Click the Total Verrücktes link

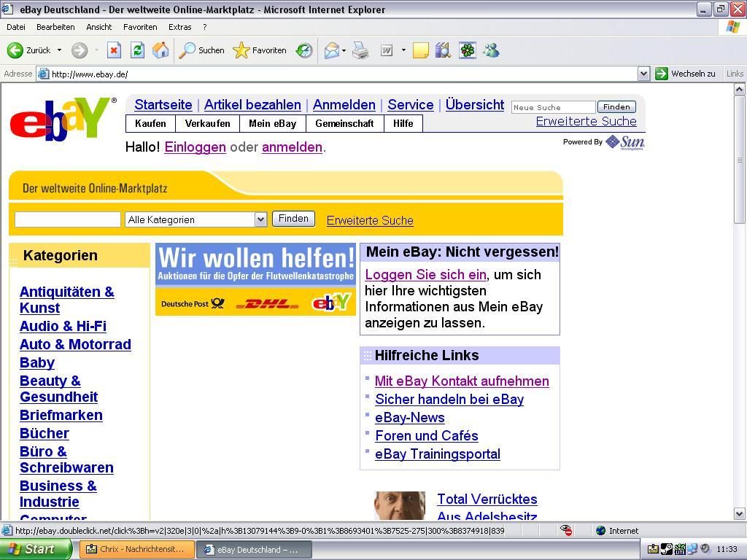(487, 499)
